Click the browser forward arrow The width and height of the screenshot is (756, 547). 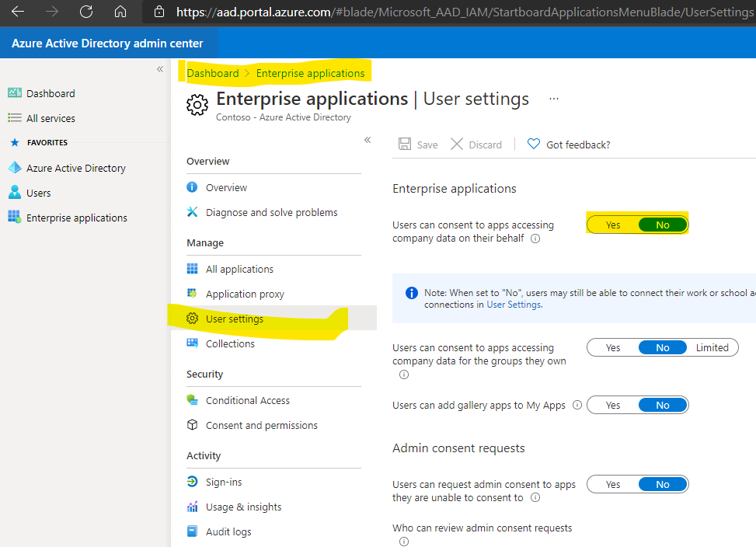[x=52, y=12]
